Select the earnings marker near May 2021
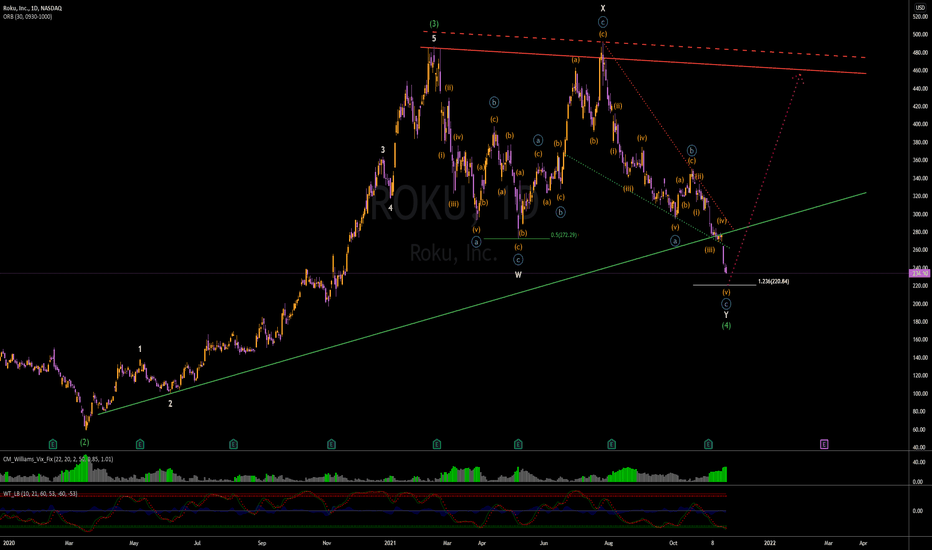 [x=518, y=444]
